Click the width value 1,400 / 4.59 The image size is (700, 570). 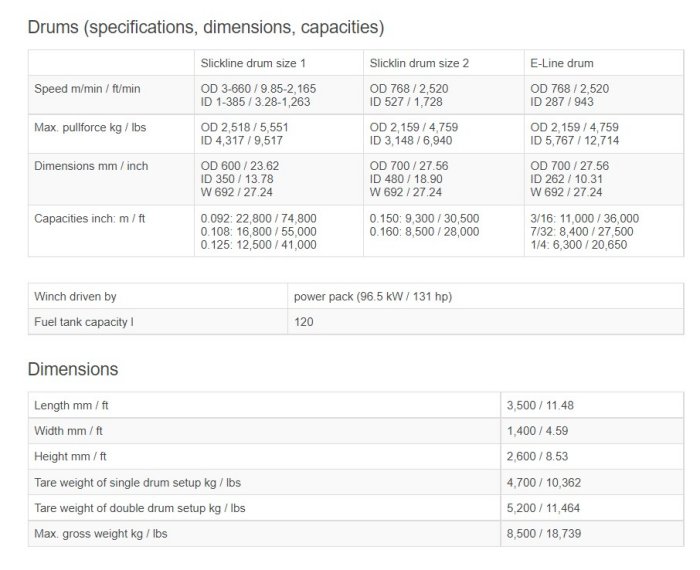click(540, 431)
